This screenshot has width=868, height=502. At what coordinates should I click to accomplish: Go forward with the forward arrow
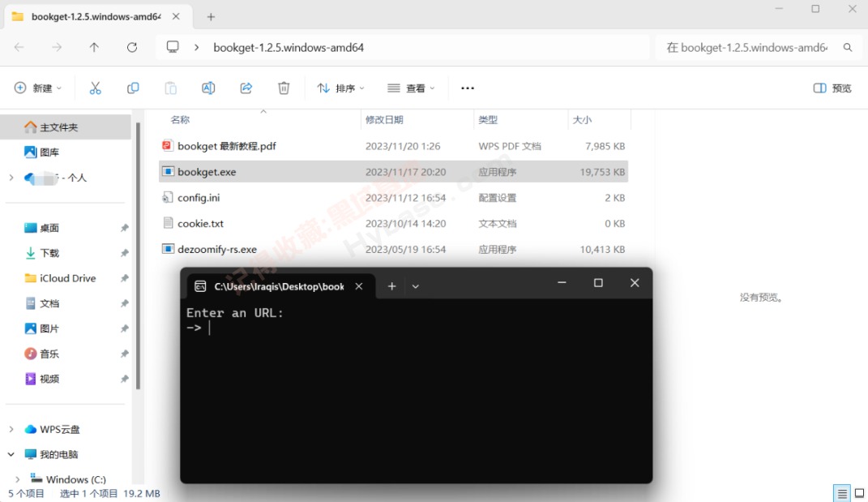[57, 48]
